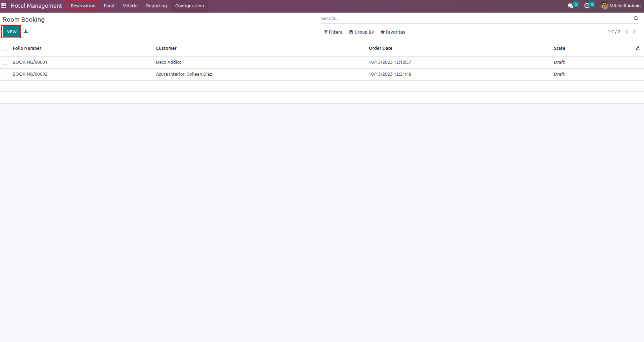
Task: Expand the Group By dropdown
Action: pos(362,32)
